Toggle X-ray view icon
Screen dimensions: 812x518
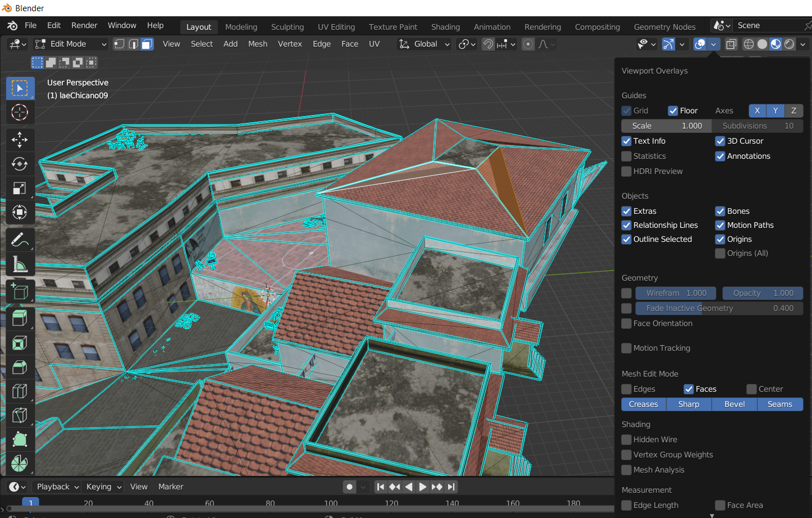click(x=731, y=44)
